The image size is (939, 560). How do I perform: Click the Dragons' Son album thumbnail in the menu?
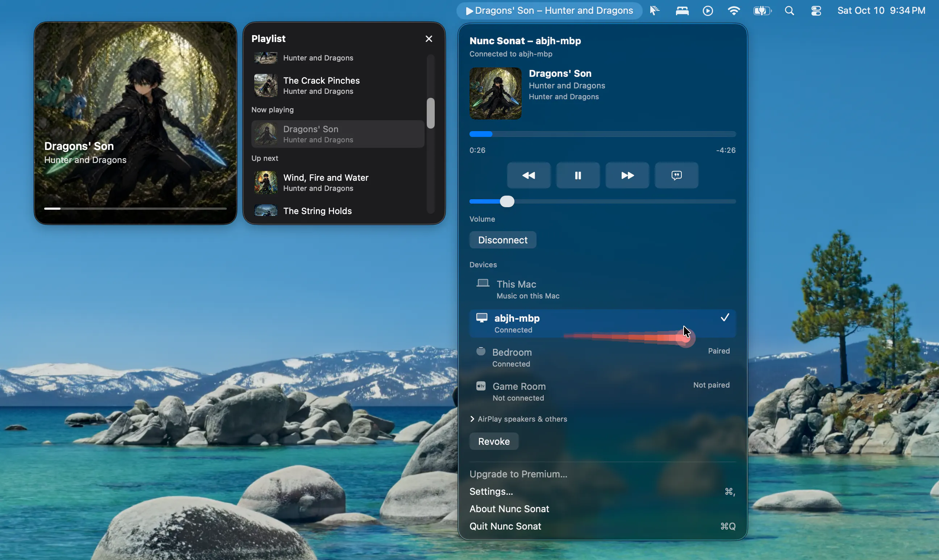495,93
